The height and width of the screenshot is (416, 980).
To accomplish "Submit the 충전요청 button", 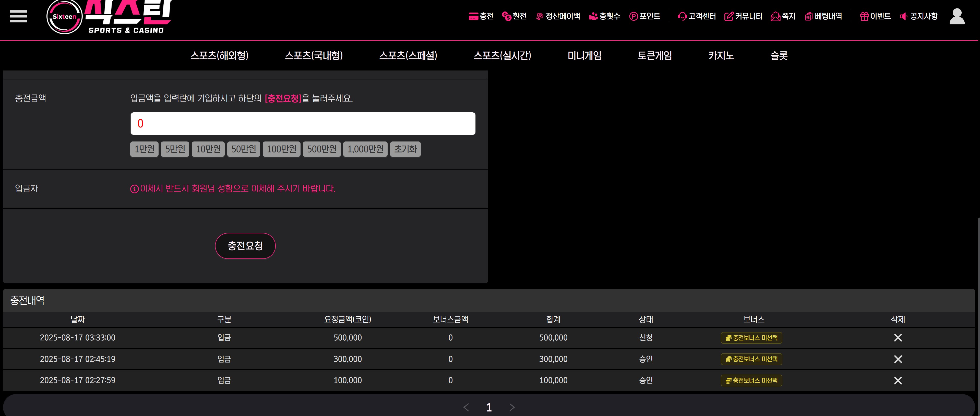I will click(x=245, y=246).
